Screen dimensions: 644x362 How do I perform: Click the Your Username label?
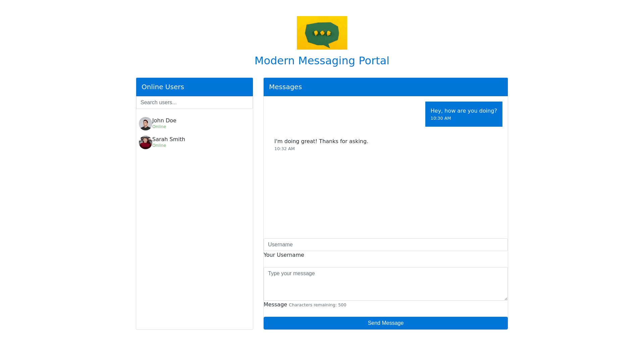click(284, 255)
